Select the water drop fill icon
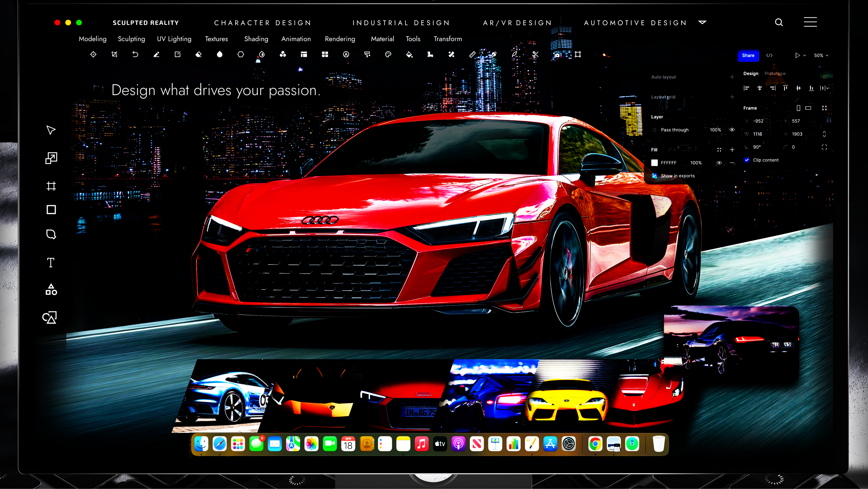Viewport: 868px width, 489px height. tap(220, 54)
